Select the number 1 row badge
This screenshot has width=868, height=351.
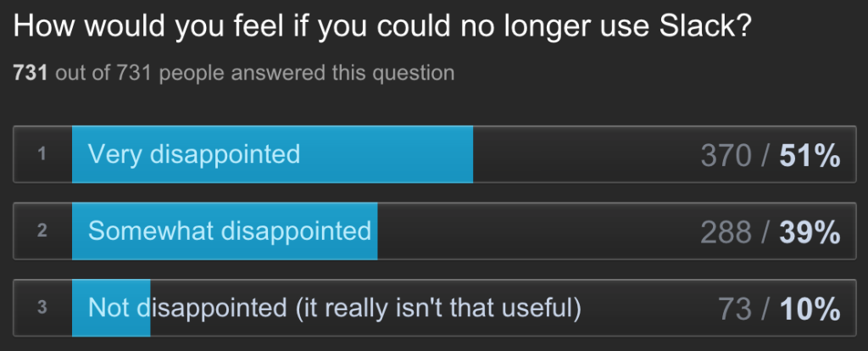coord(42,154)
